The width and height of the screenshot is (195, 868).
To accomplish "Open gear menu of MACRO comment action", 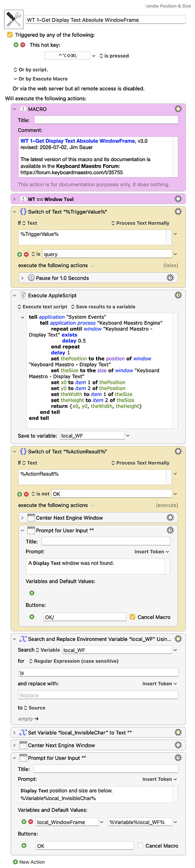I will coord(178,109).
